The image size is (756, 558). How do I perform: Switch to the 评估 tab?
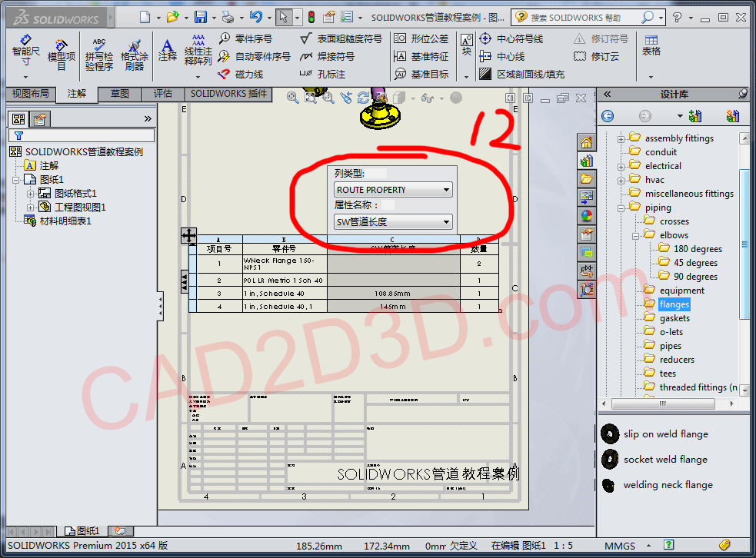(x=163, y=94)
